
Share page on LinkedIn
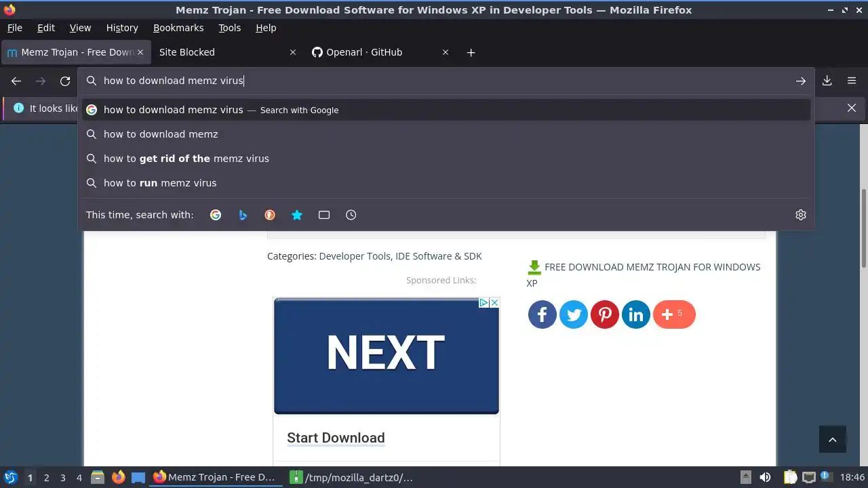(x=636, y=314)
